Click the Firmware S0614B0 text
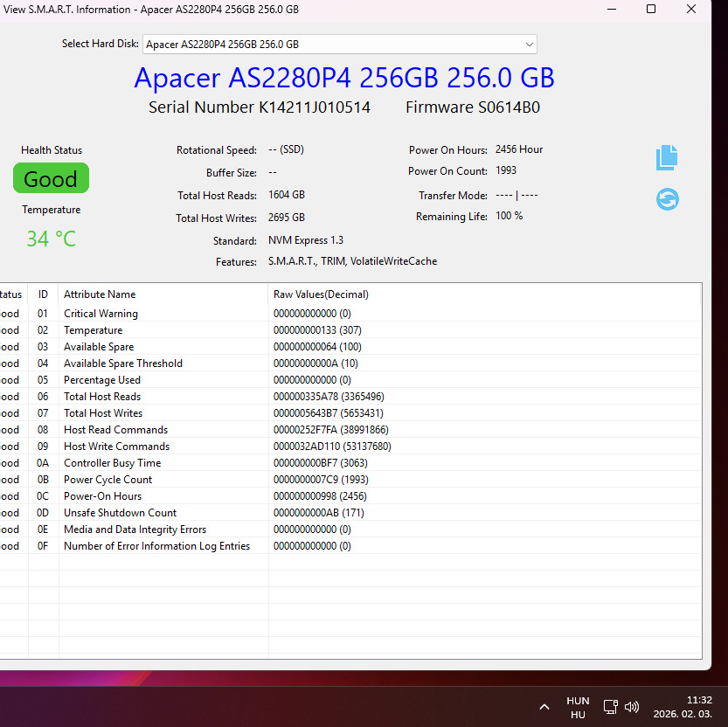 473,107
